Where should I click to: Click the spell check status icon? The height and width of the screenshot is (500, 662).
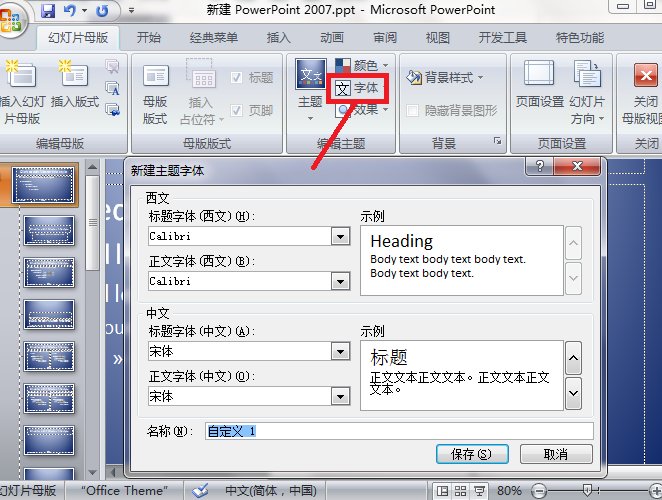[201, 491]
